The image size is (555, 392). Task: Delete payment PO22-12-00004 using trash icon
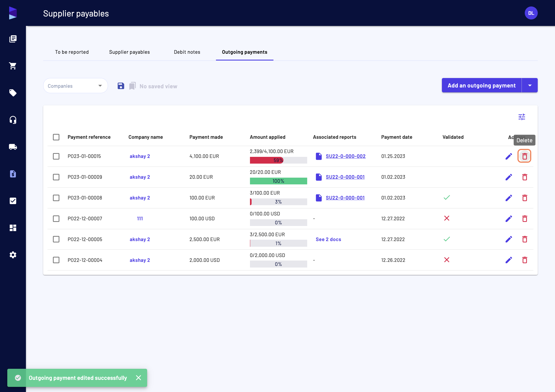click(x=525, y=260)
